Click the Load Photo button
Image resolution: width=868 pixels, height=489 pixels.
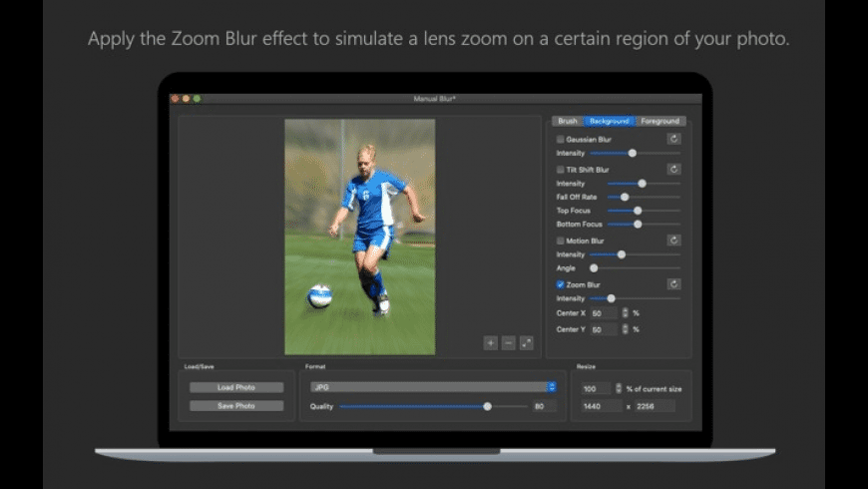click(x=236, y=387)
